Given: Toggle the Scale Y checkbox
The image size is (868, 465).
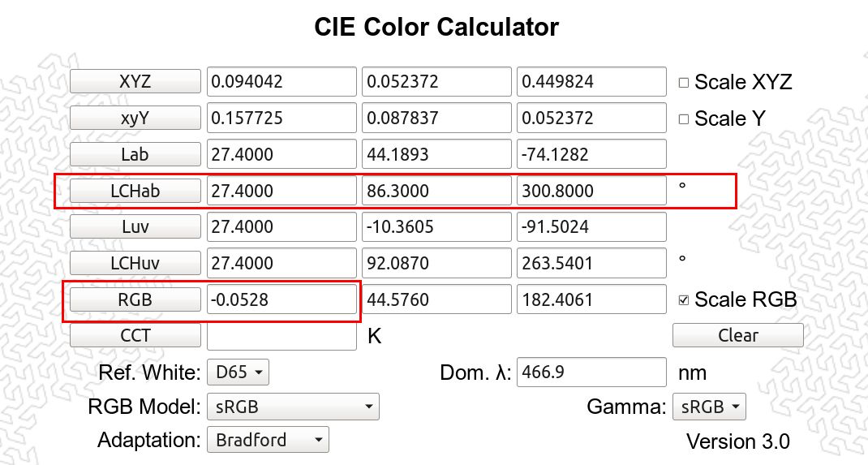Looking at the screenshot, I should pyautogui.click(x=684, y=119).
